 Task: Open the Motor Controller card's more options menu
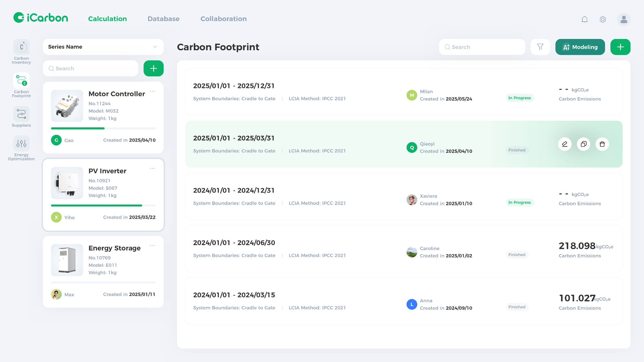click(153, 91)
